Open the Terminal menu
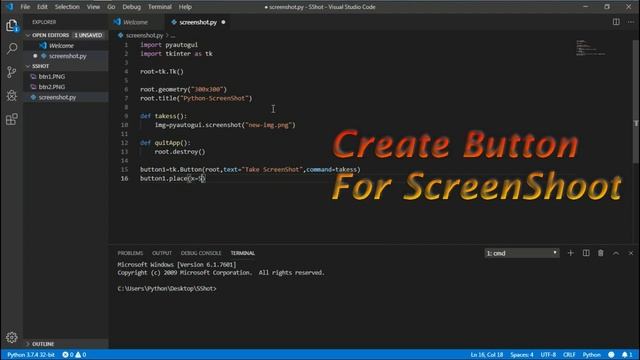 (x=160, y=7)
